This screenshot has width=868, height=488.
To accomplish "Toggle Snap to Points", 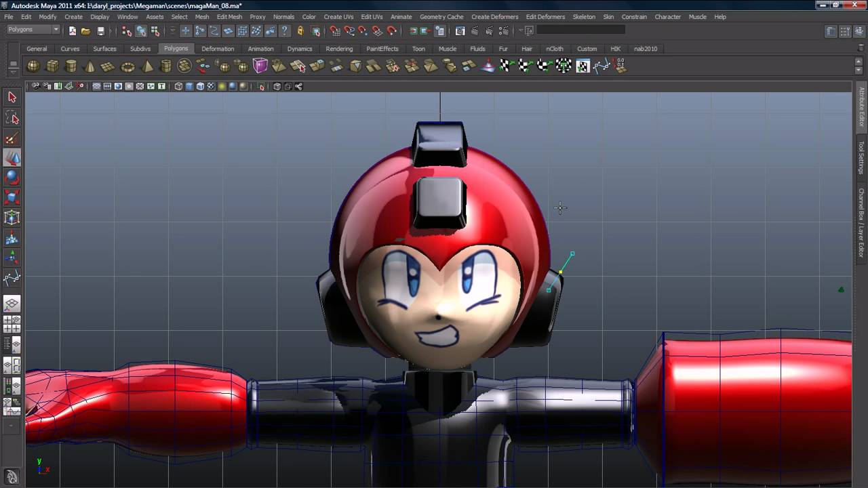I will click(x=363, y=30).
